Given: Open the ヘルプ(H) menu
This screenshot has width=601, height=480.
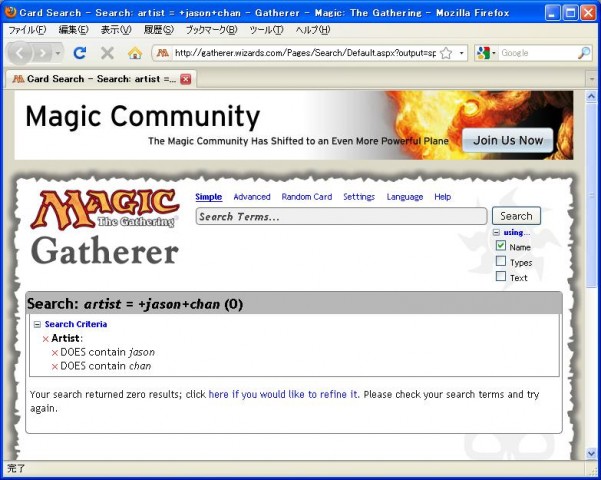Looking at the screenshot, I should point(313,30).
